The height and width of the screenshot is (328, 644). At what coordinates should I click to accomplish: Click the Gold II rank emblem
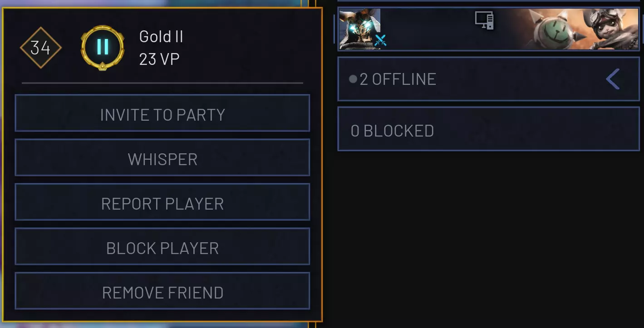point(103,47)
